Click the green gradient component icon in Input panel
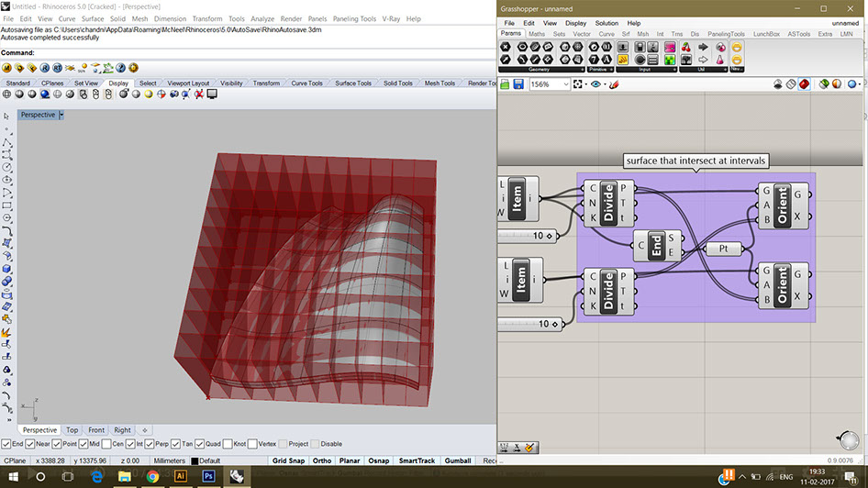Screen dimensions: 868x488 [x=670, y=60]
